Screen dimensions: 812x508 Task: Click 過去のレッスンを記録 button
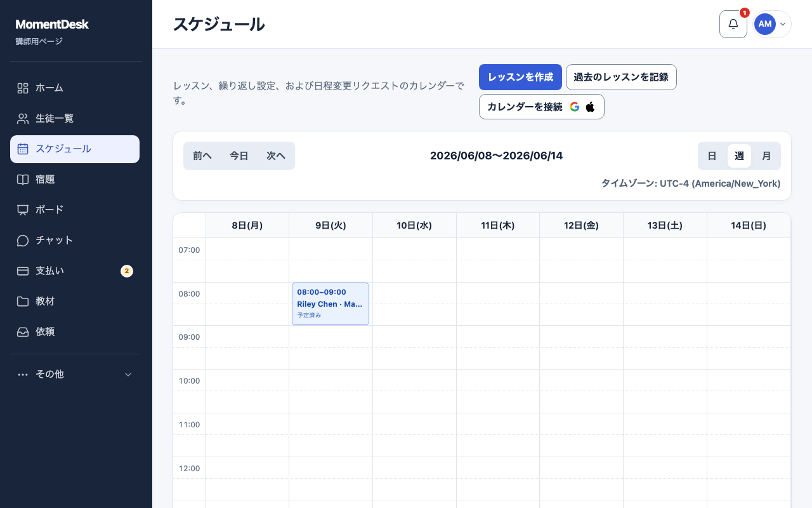(x=621, y=77)
